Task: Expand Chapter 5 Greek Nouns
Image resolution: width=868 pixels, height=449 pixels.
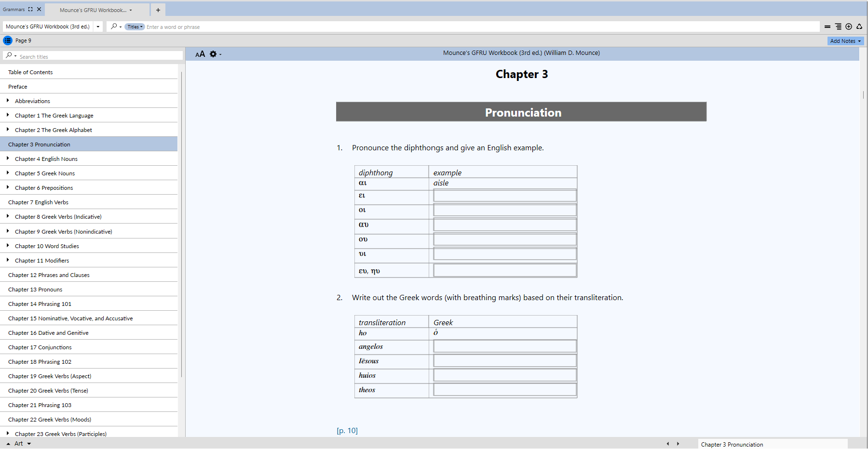Action: [8, 173]
